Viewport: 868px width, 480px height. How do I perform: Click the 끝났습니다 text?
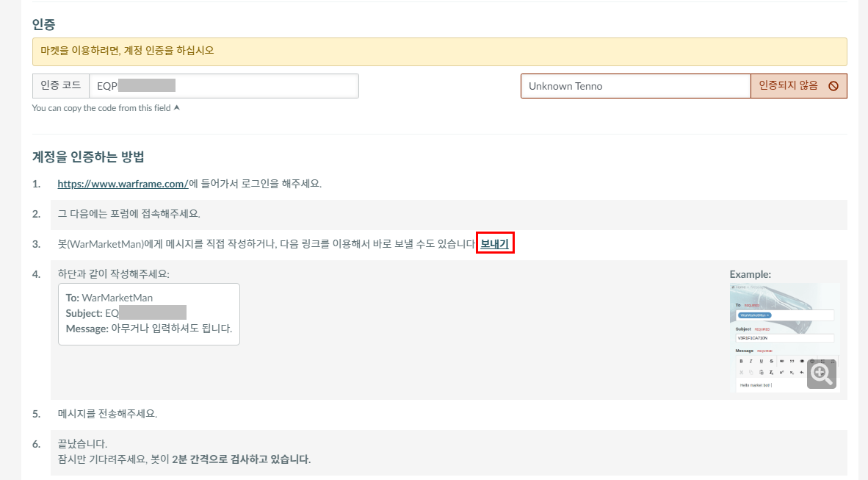[x=82, y=444]
